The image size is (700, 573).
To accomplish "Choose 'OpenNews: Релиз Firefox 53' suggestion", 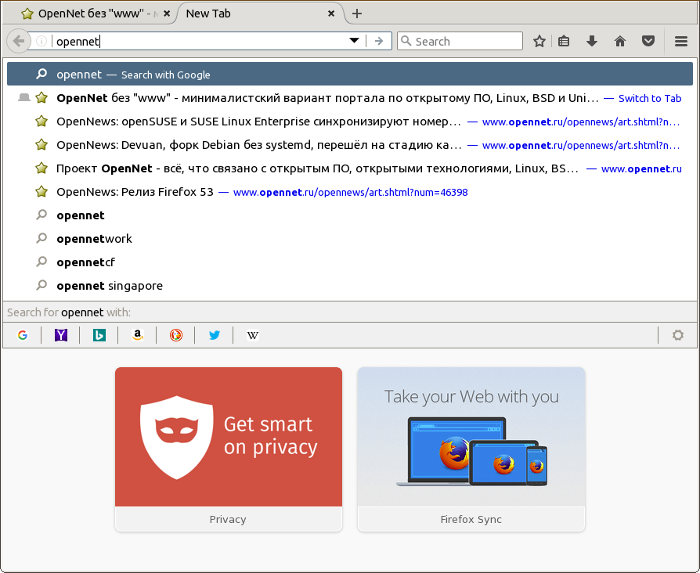I will click(134, 192).
